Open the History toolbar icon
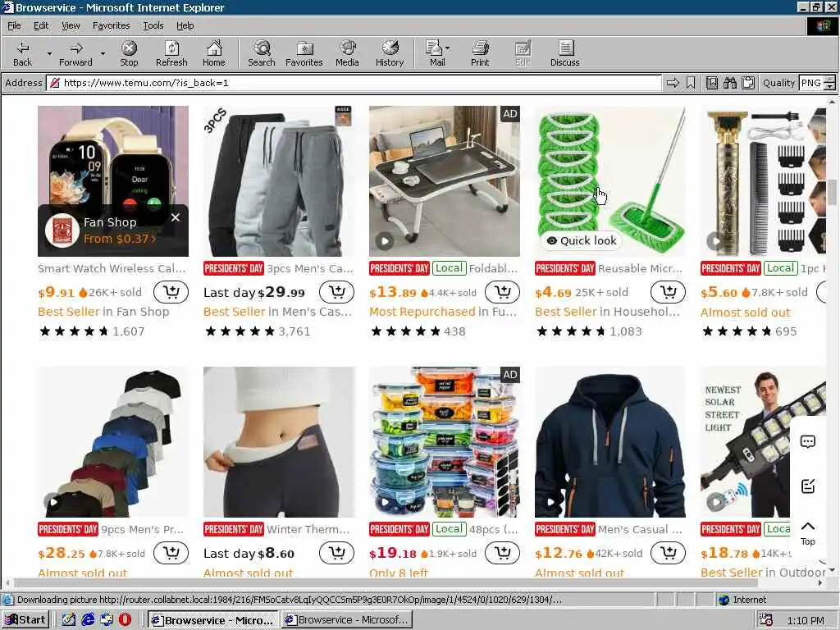 pos(390,53)
